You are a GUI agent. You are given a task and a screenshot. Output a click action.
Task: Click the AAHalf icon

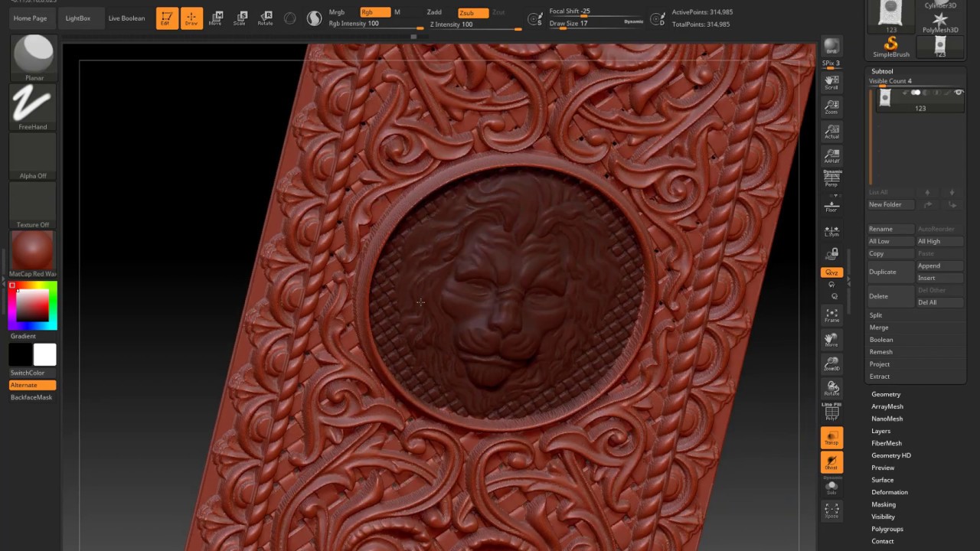(831, 155)
